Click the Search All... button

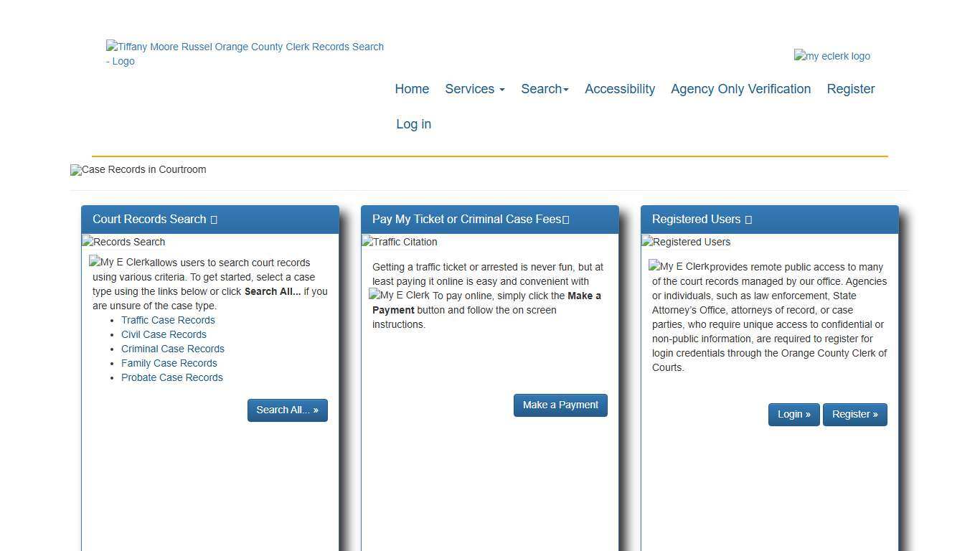[x=287, y=410]
